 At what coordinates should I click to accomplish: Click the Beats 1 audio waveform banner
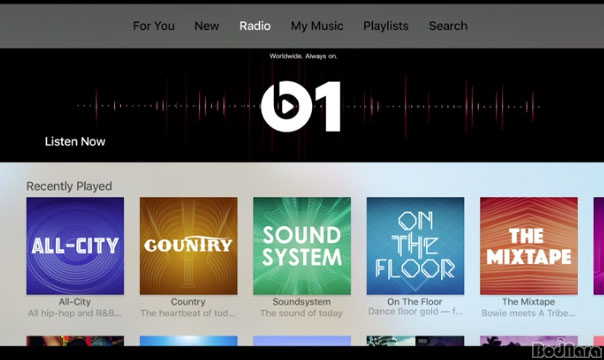[x=302, y=105]
